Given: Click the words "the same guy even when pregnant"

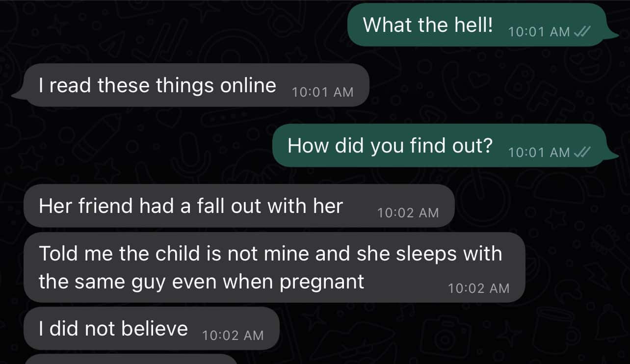Looking at the screenshot, I should (x=201, y=282).
